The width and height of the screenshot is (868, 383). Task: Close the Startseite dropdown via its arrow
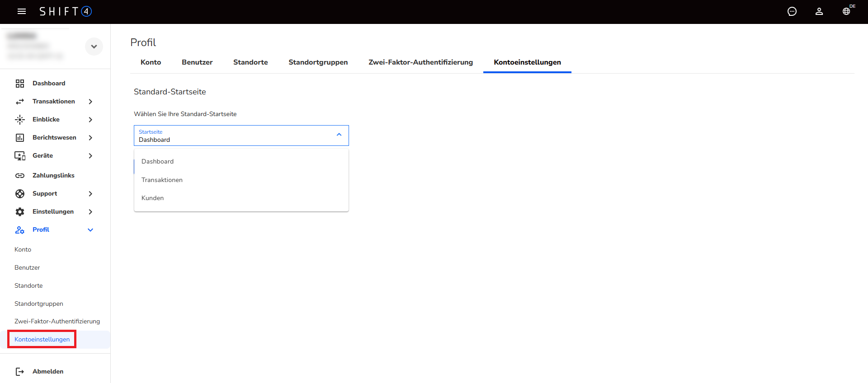339,135
